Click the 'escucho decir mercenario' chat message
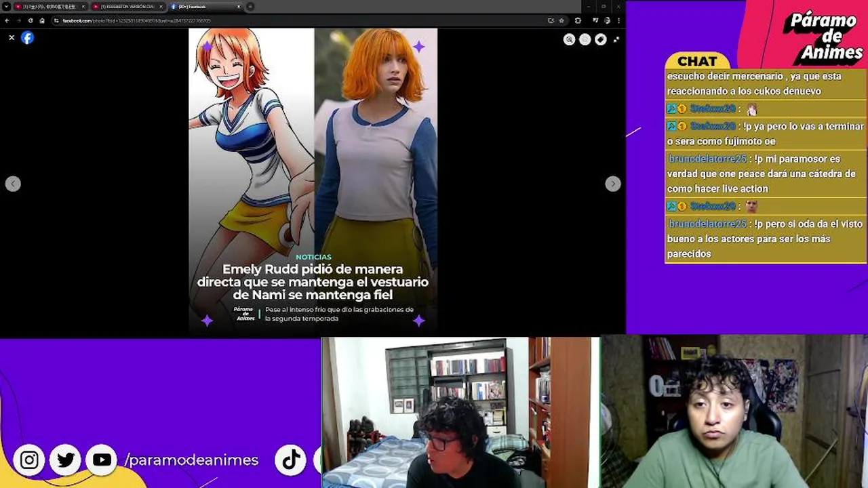 pos(765,83)
